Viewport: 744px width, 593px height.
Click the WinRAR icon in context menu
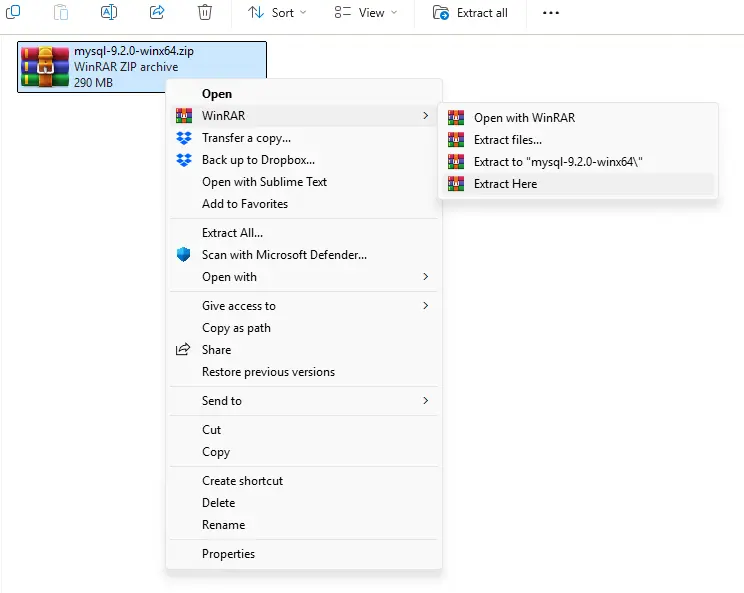tap(184, 115)
